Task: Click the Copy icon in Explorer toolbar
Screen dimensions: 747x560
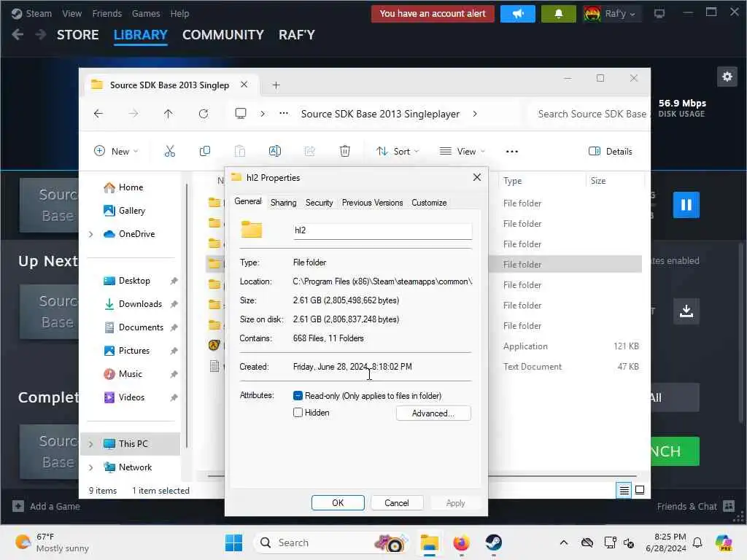Action: point(205,152)
